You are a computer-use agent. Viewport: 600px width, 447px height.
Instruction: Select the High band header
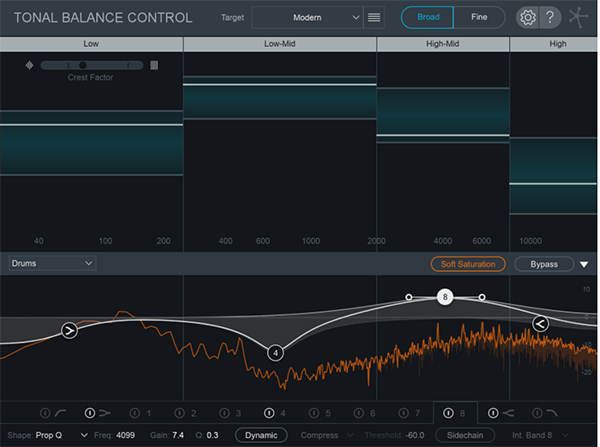pos(554,44)
